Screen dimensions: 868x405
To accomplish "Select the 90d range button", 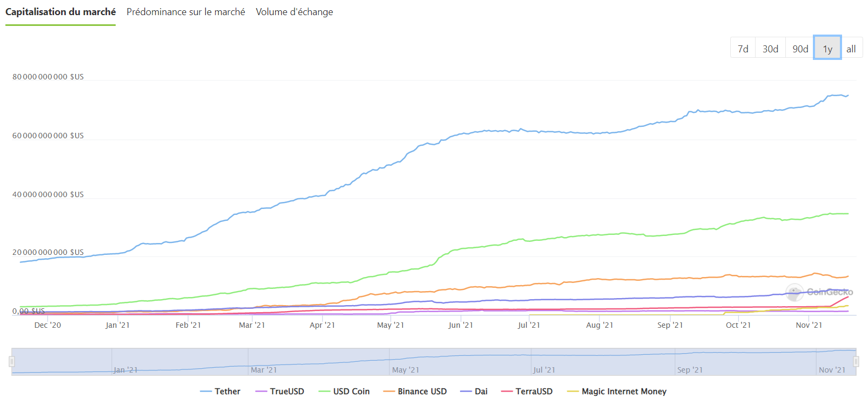I will [800, 49].
